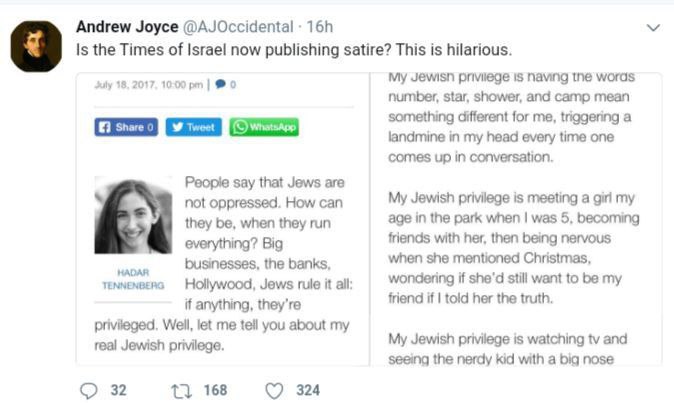Click the Facebook Share button

(x=126, y=127)
